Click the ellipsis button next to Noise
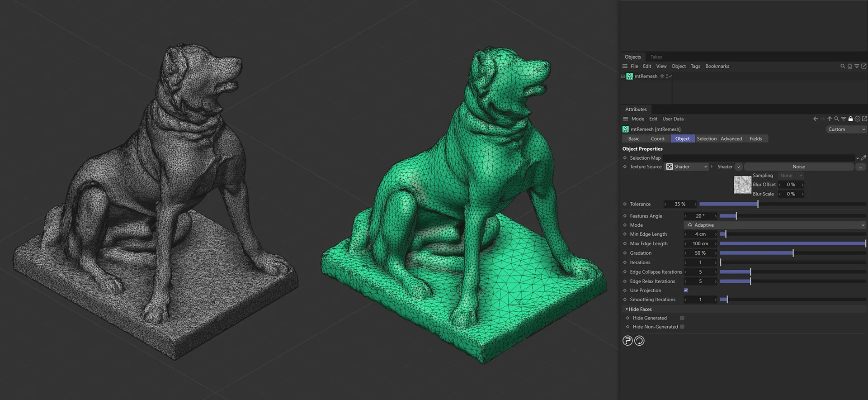 [x=860, y=167]
